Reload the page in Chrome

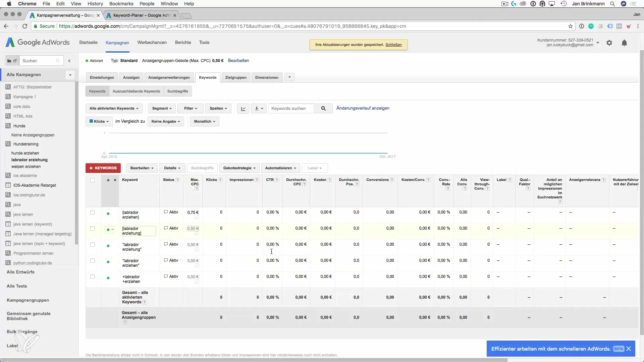point(25,26)
